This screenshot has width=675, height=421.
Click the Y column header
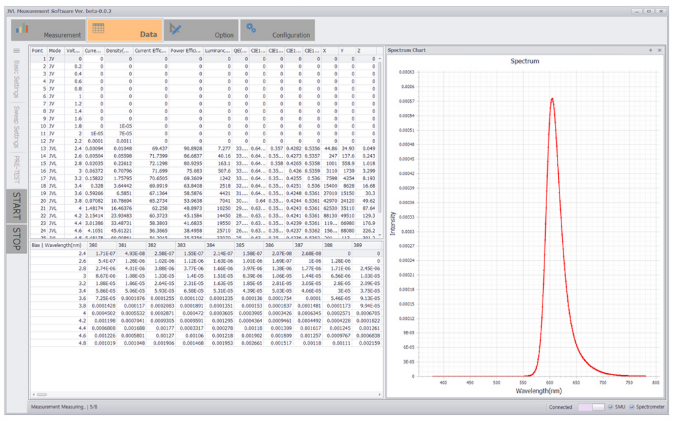coord(347,51)
